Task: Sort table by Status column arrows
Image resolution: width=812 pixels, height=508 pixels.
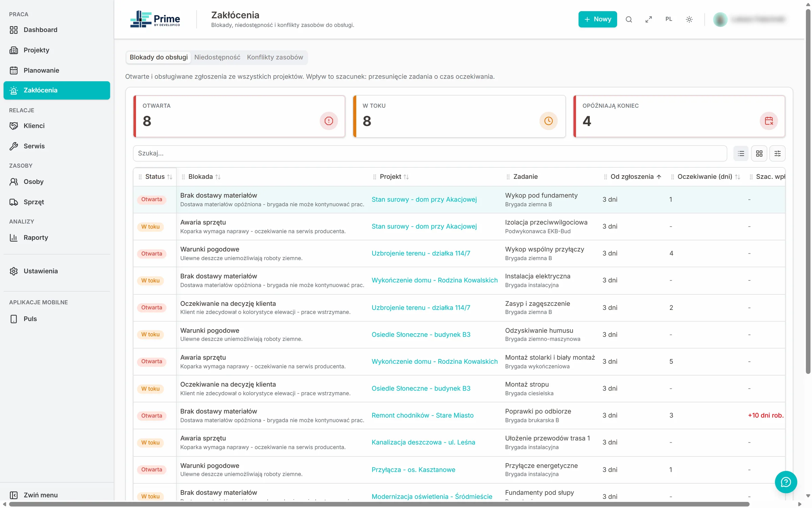Action: (170, 177)
